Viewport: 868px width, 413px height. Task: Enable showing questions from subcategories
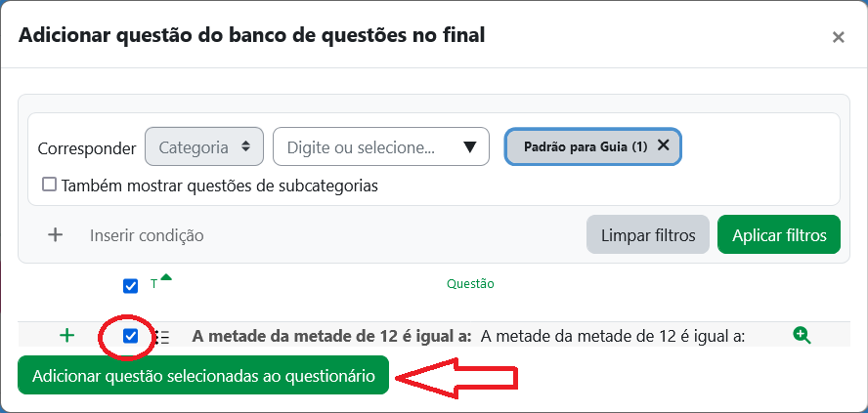click(x=49, y=185)
